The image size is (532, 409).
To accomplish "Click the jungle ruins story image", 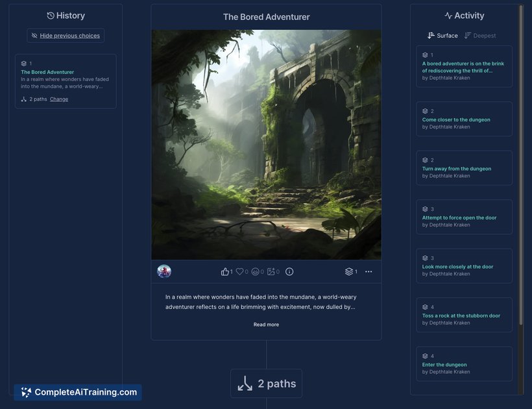I will coord(267,145).
